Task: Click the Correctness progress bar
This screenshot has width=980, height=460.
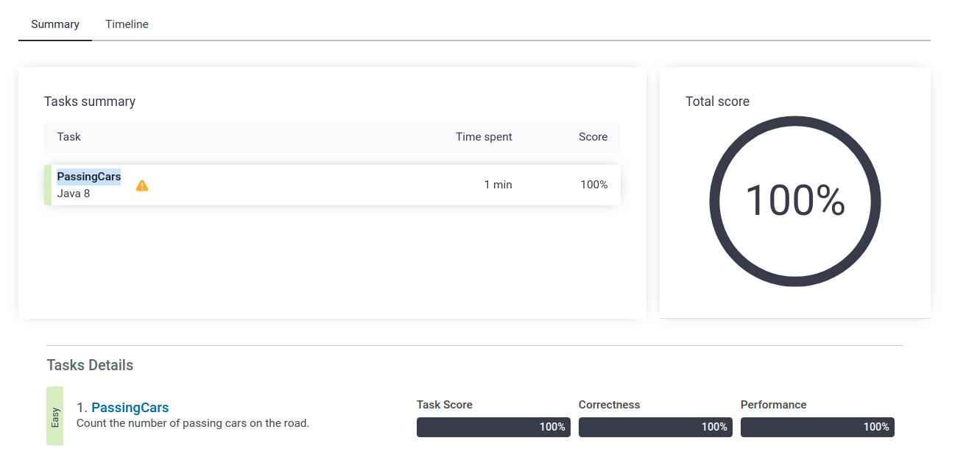Action: 655,427
